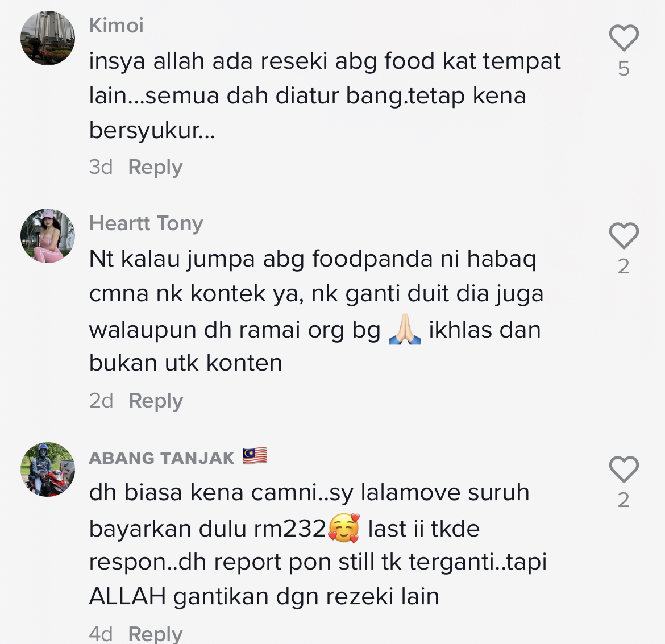Screen dimensions: 665x644
Task: Select the comment text beginning Nt kalau jumpa
Action: point(316,311)
